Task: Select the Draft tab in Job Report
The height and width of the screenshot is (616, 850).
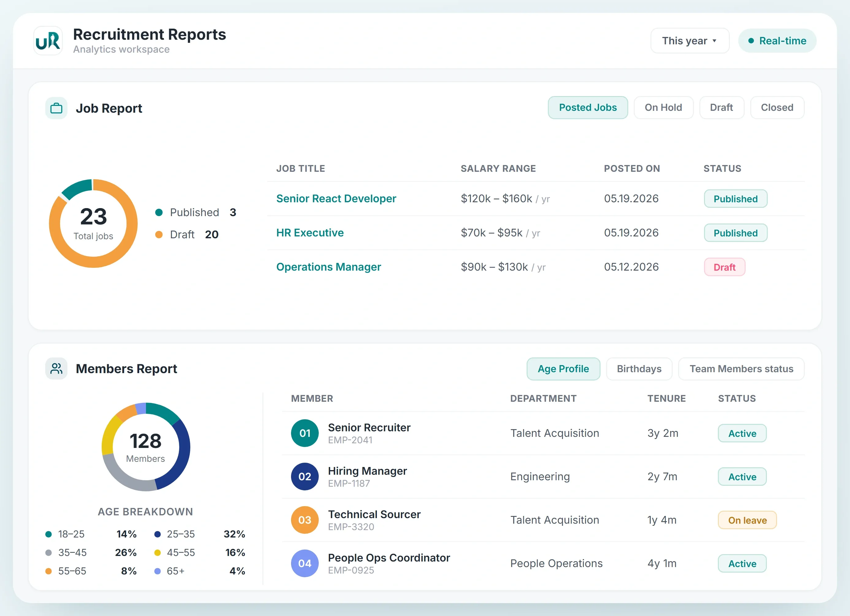Action: click(722, 107)
